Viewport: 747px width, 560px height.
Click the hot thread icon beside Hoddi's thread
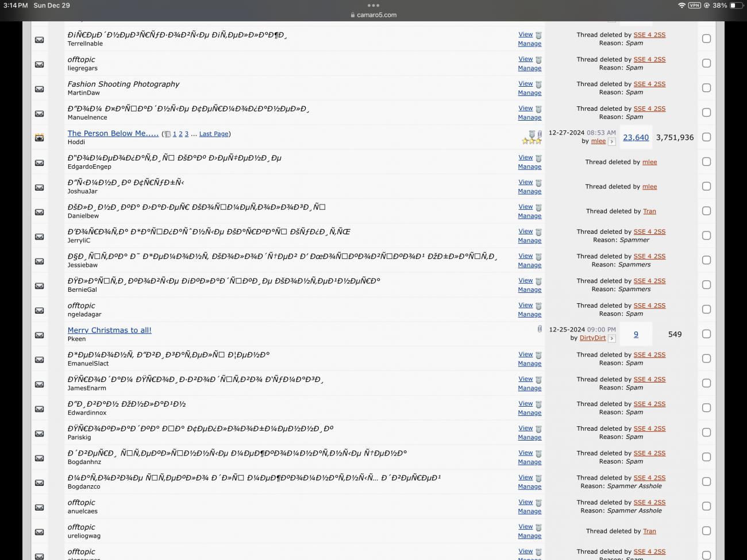pyautogui.click(x=39, y=138)
